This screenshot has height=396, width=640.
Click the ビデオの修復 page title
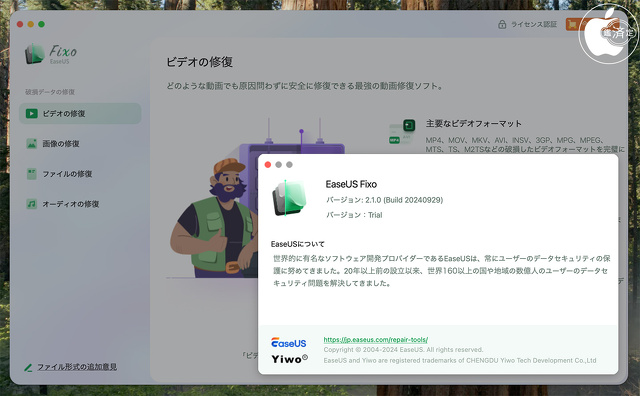(199, 62)
